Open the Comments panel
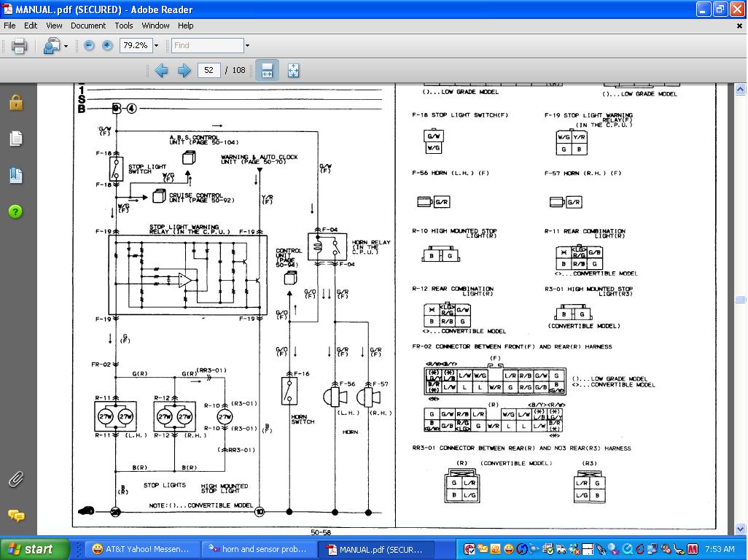Screen dimensions: 748x560 15,516
